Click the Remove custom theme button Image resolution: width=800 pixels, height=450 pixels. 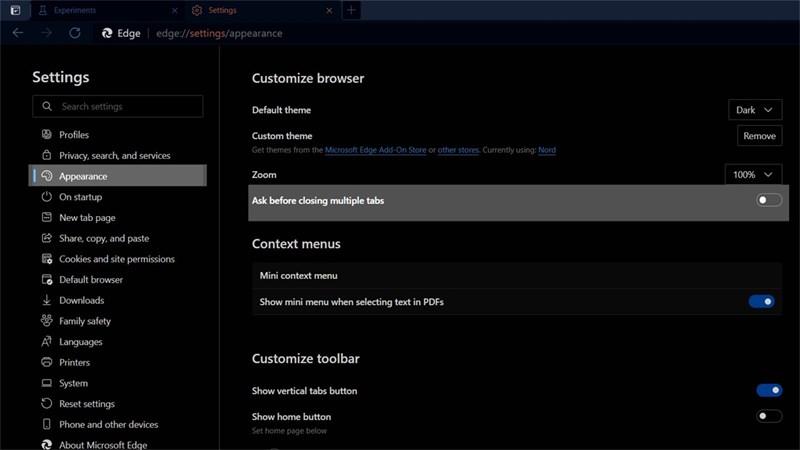pyautogui.click(x=759, y=136)
